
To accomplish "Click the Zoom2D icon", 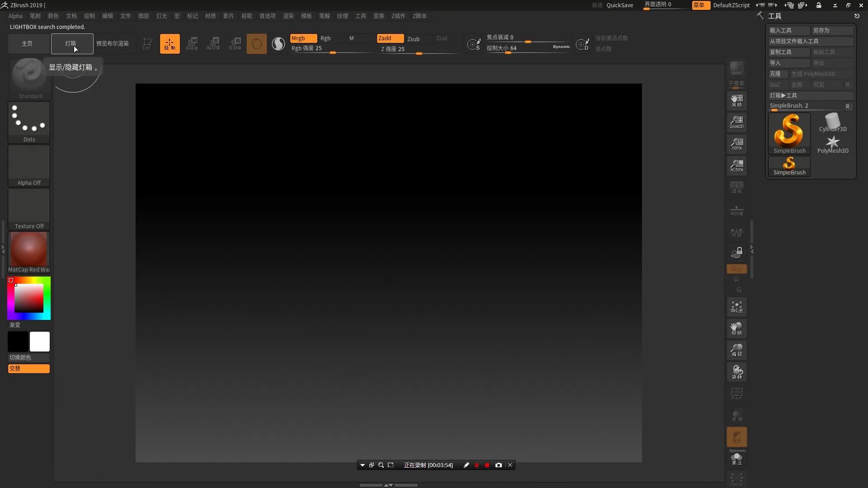I will click(736, 122).
